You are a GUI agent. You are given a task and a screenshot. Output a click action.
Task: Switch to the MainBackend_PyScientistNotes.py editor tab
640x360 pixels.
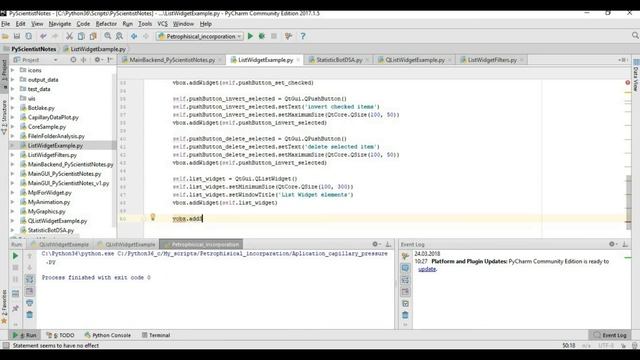click(x=172, y=60)
